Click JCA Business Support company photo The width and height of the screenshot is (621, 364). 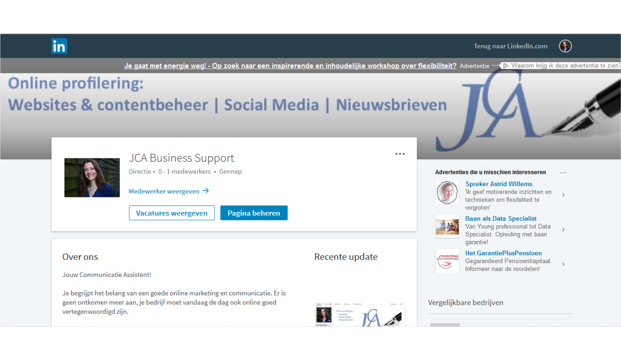(92, 178)
